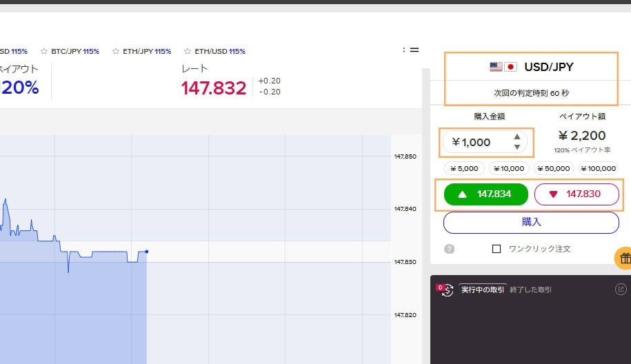Click the open trades counter icon
Screen dimensions: 631x364
coord(445,290)
